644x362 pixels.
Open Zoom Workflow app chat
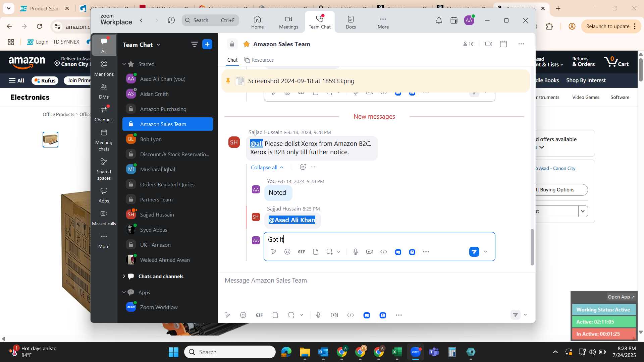[x=167, y=307]
